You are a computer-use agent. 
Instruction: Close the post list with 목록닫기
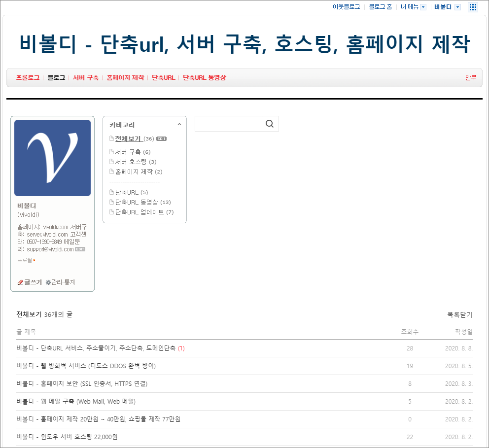pos(460,315)
